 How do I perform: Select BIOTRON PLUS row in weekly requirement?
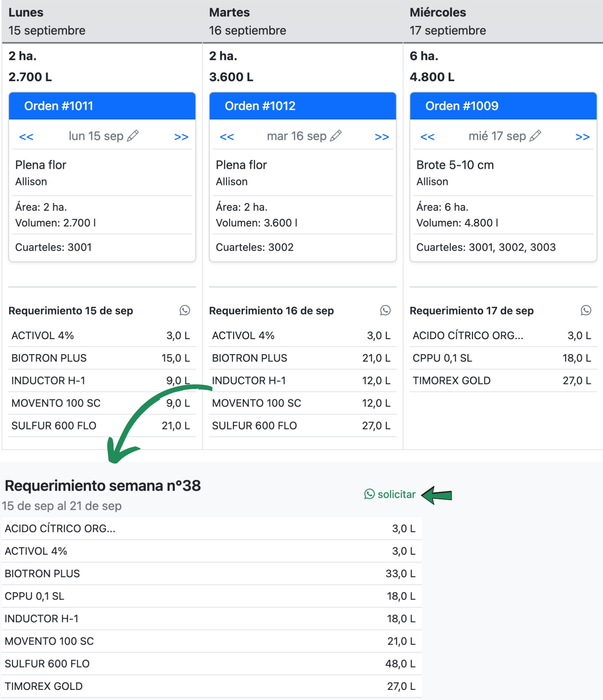click(211, 573)
